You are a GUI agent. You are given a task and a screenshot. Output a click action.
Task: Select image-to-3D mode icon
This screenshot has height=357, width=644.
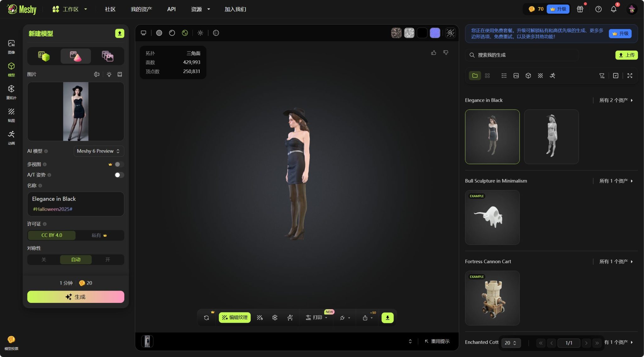pos(75,56)
